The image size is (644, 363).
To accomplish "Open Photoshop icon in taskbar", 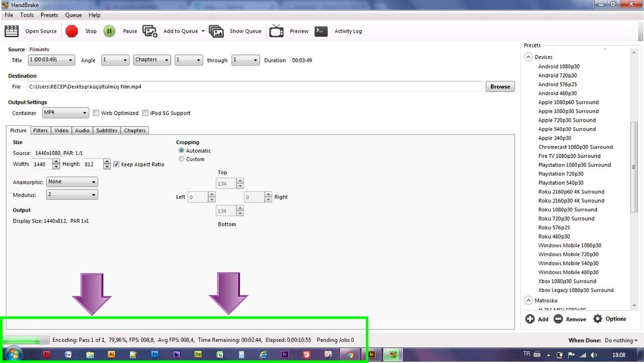I will click(x=155, y=354).
